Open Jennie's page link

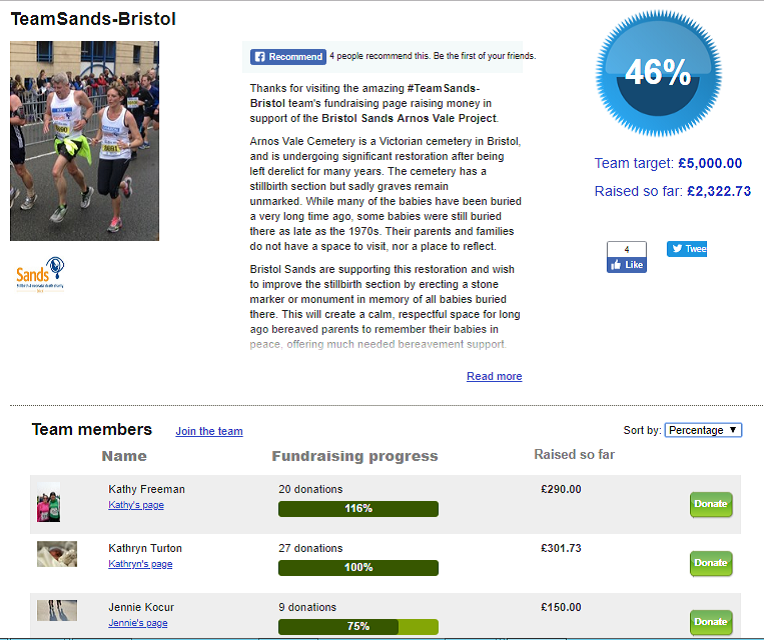click(138, 623)
